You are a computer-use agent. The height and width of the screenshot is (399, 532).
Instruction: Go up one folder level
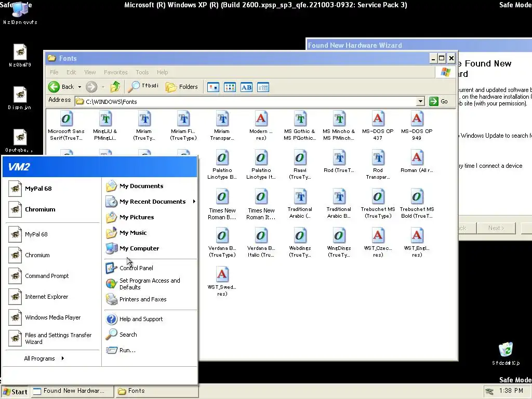(x=115, y=87)
